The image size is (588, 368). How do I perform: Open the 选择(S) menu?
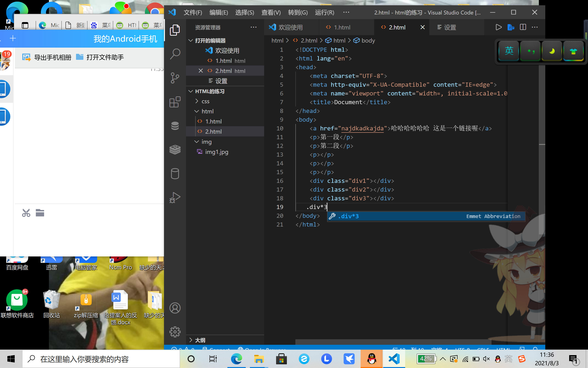click(x=245, y=12)
